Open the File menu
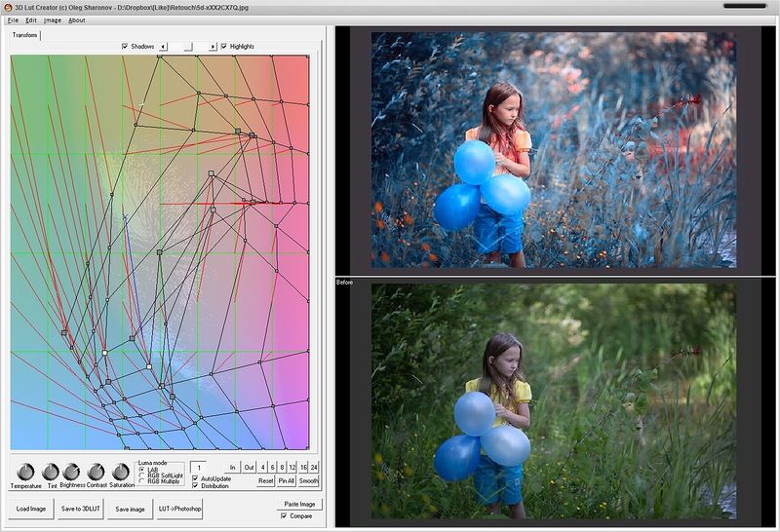The image size is (780, 532). tap(13, 20)
